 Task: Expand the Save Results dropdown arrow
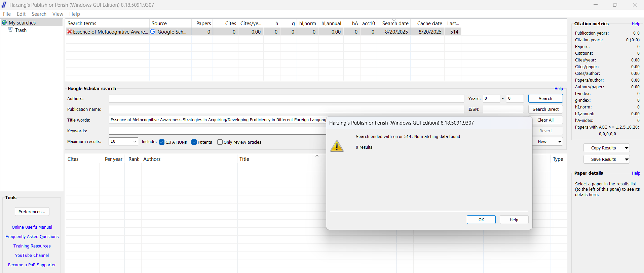(x=627, y=160)
